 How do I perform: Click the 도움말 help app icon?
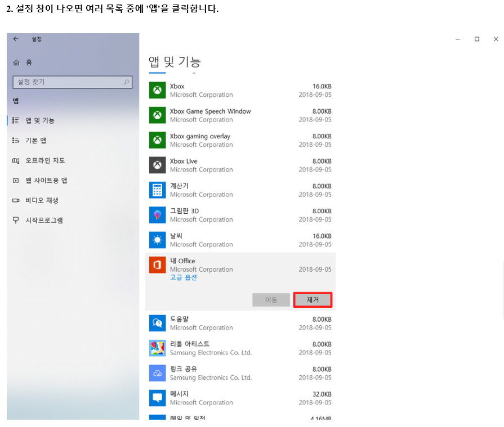click(x=158, y=323)
